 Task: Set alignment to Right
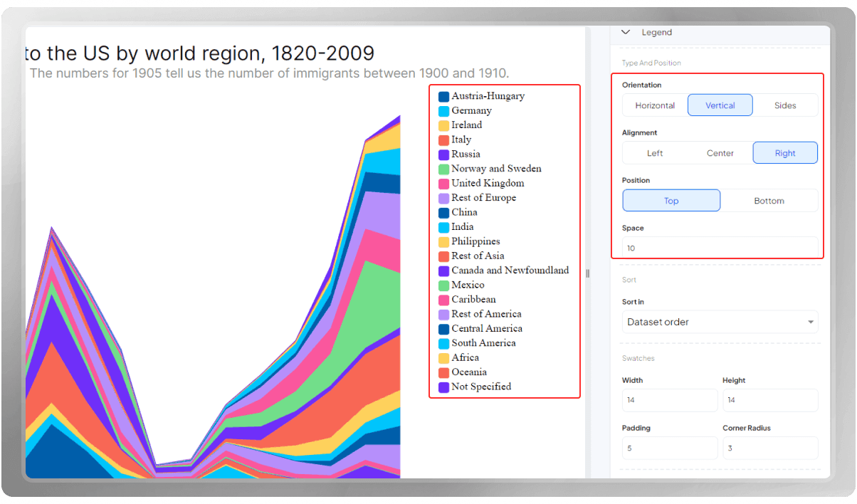click(x=785, y=153)
